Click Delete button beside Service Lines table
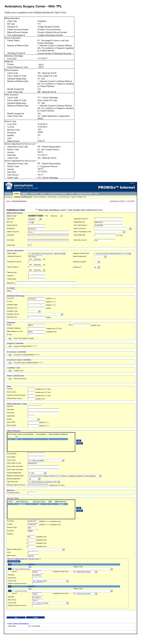Viewport: 149px width, 644px height. pos(79,511)
